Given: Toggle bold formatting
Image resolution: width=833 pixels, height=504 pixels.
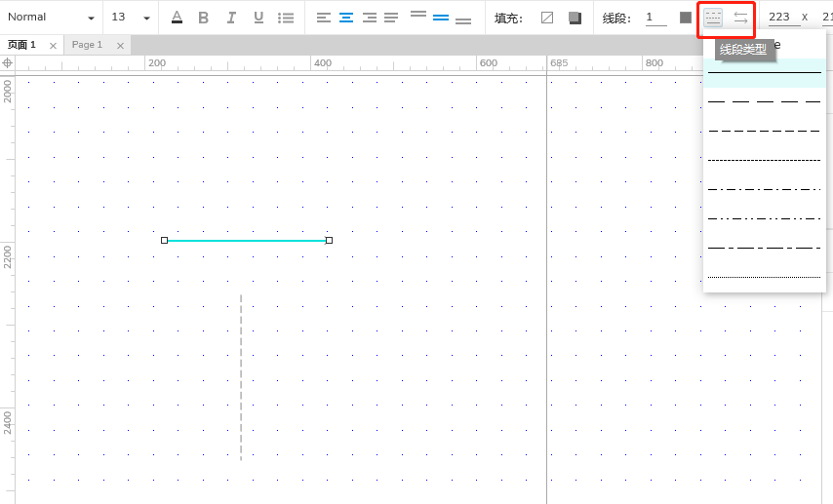Looking at the screenshot, I should click(x=203, y=18).
